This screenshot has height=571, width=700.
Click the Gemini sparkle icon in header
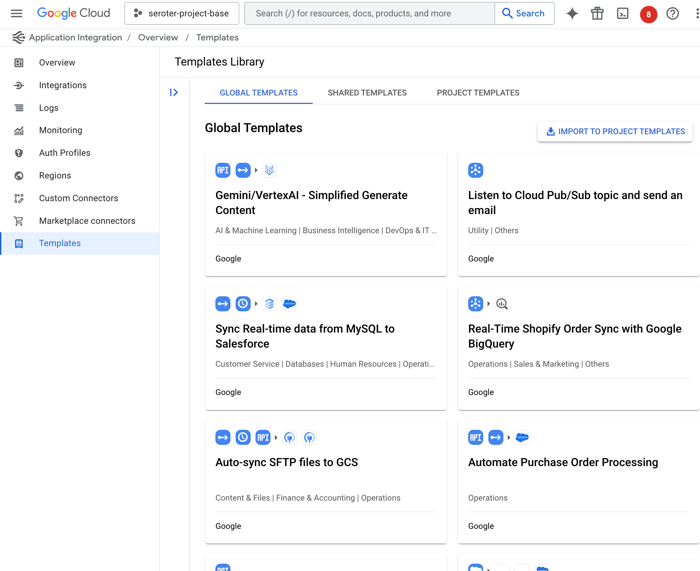click(x=572, y=14)
